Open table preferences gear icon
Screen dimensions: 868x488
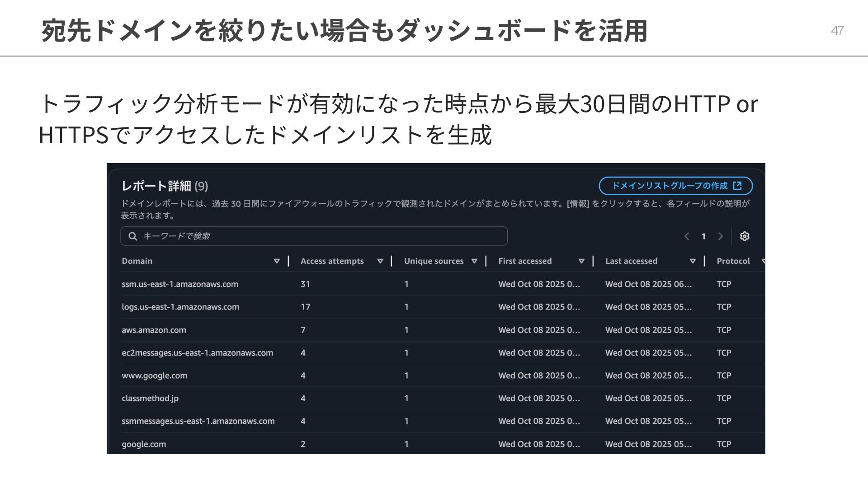click(745, 236)
